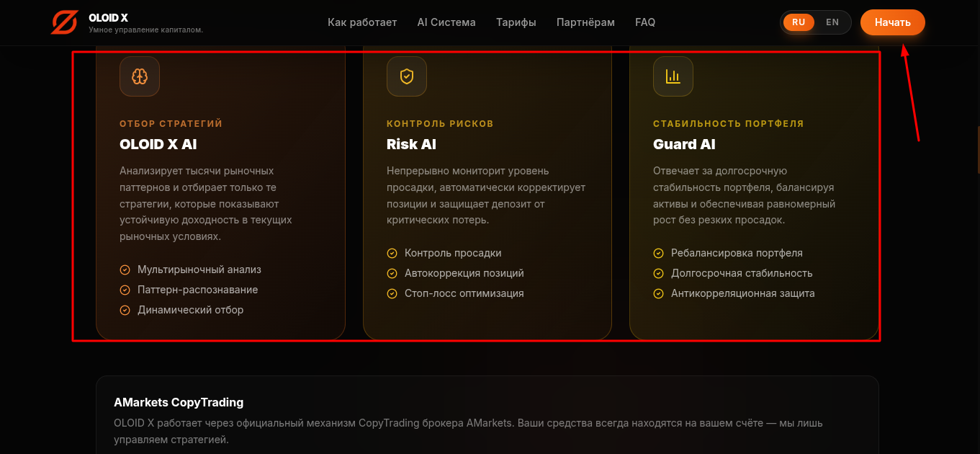Click the Стоп-лосс оптимизация text

464,293
